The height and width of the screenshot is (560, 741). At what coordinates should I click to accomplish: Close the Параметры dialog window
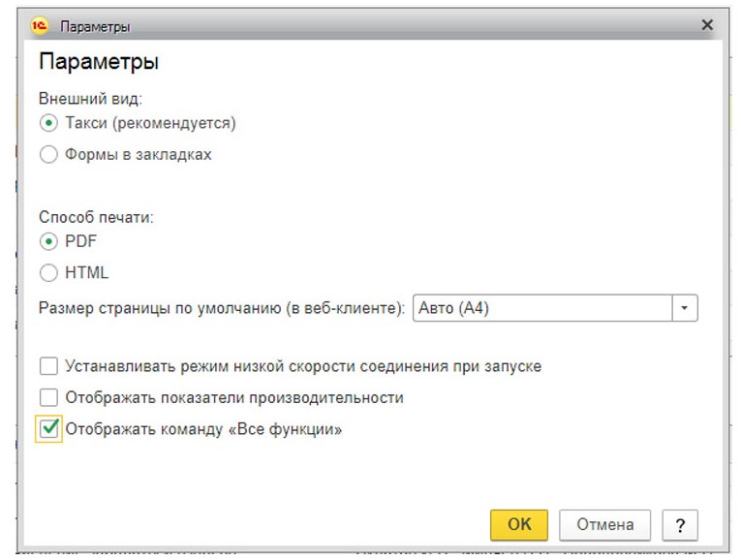pyautogui.click(x=706, y=25)
